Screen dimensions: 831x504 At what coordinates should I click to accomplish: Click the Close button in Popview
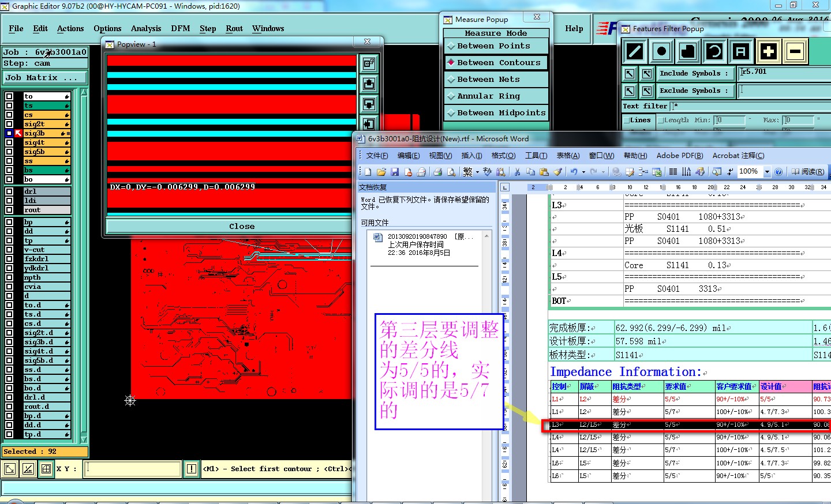click(x=242, y=227)
